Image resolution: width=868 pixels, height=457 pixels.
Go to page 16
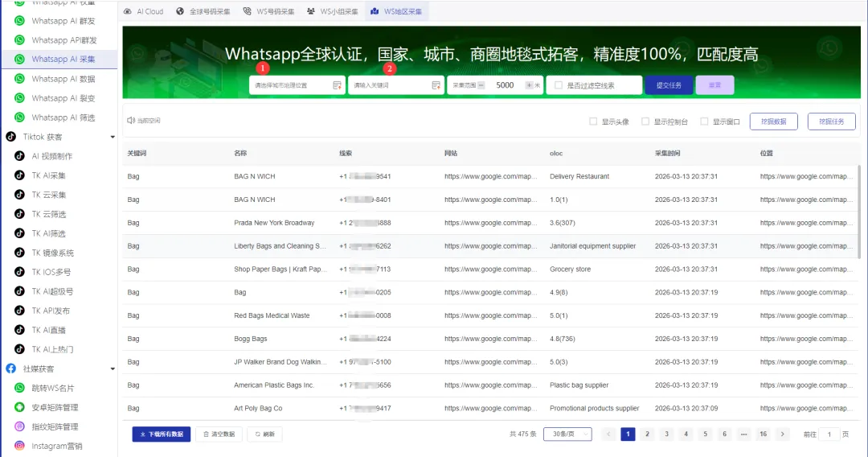click(x=763, y=434)
